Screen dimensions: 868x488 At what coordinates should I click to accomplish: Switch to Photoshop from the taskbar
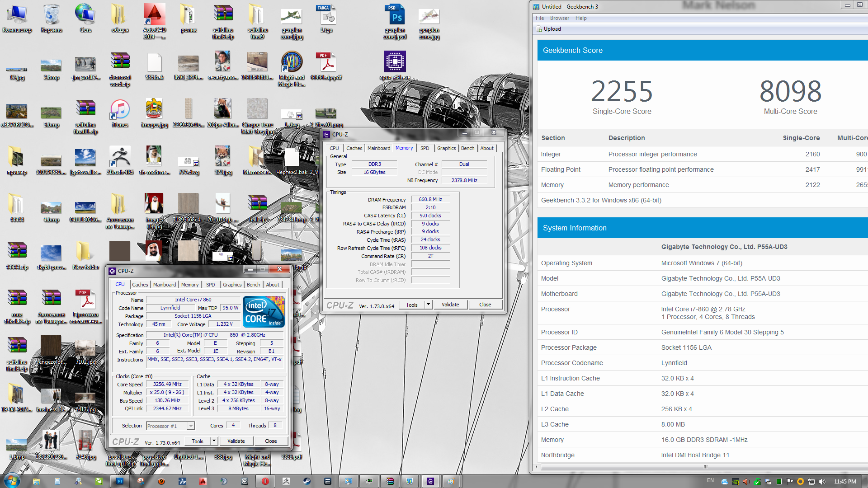(x=120, y=481)
